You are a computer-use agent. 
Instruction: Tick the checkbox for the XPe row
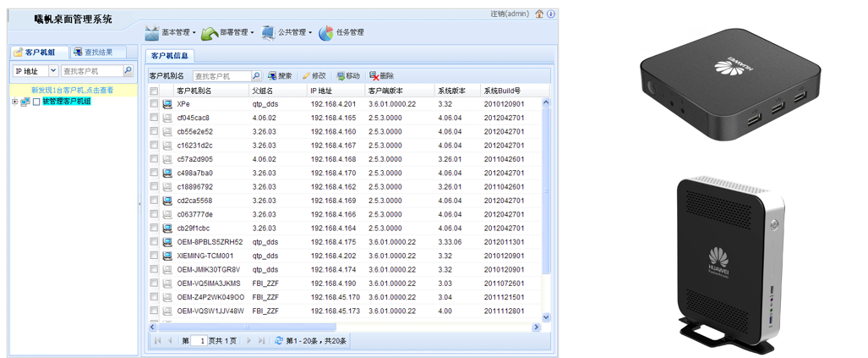[154, 104]
